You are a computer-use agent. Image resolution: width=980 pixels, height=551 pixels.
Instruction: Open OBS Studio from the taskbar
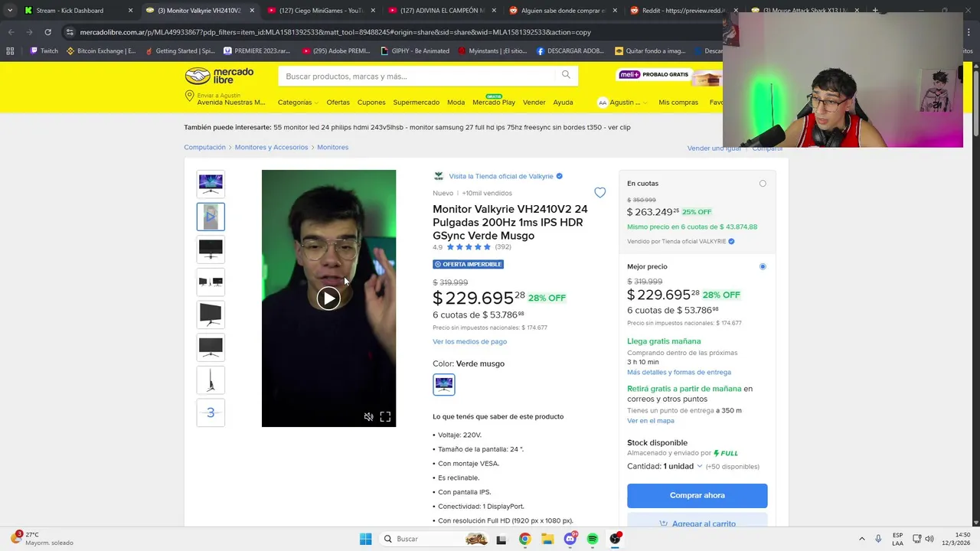(x=616, y=539)
